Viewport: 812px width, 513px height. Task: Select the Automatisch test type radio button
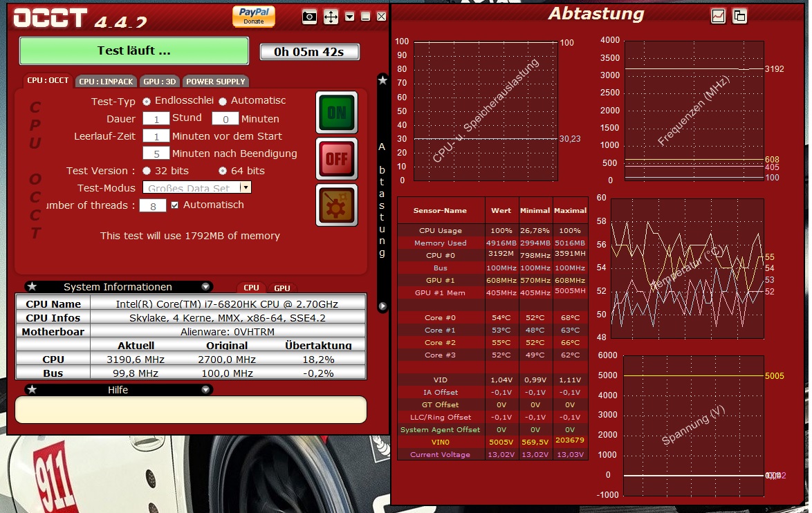pos(223,102)
